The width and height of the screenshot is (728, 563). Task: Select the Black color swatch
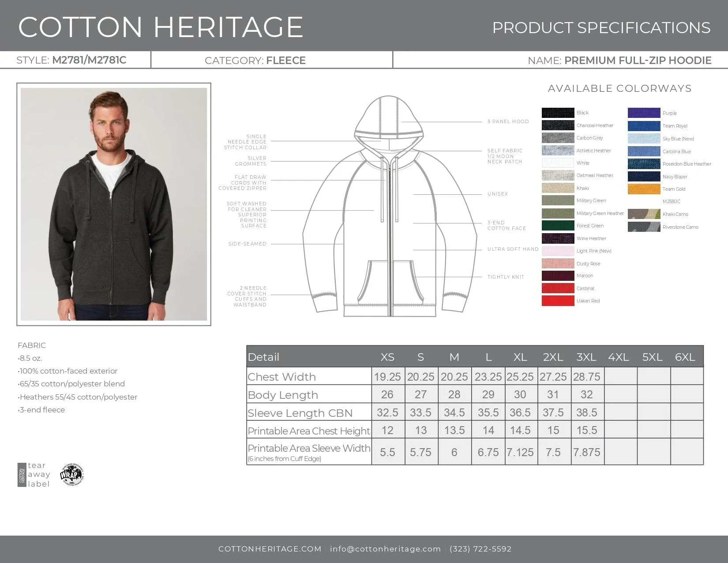pyautogui.click(x=558, y=113)
